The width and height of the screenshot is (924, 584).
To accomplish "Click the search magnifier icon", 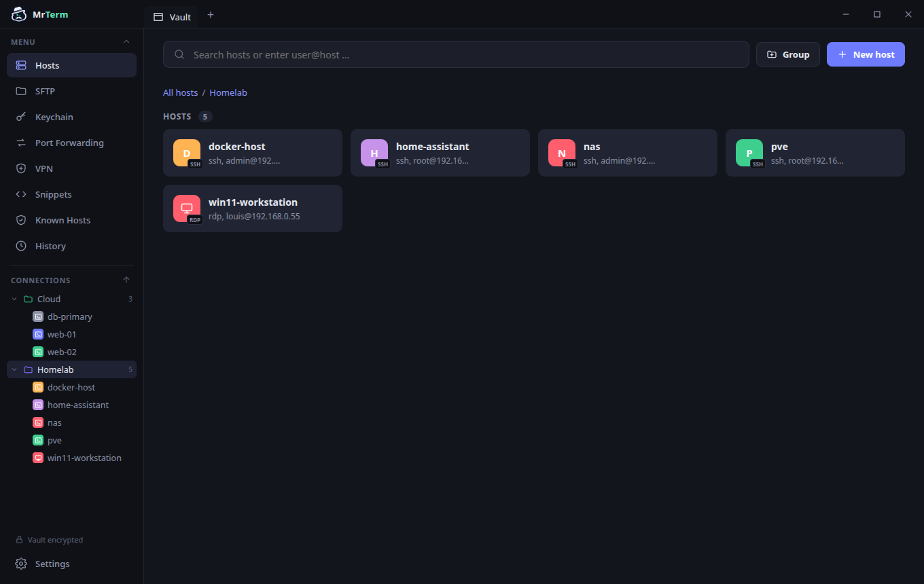I will (179, 54).
